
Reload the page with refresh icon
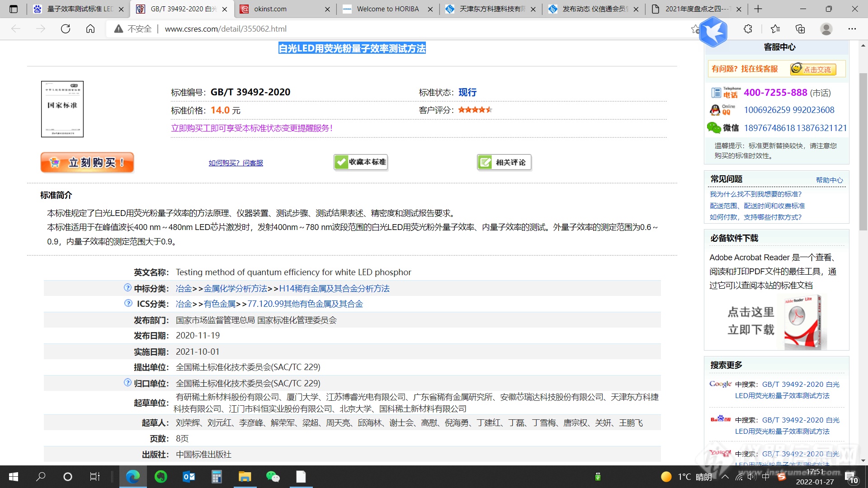tap(66, 29)
